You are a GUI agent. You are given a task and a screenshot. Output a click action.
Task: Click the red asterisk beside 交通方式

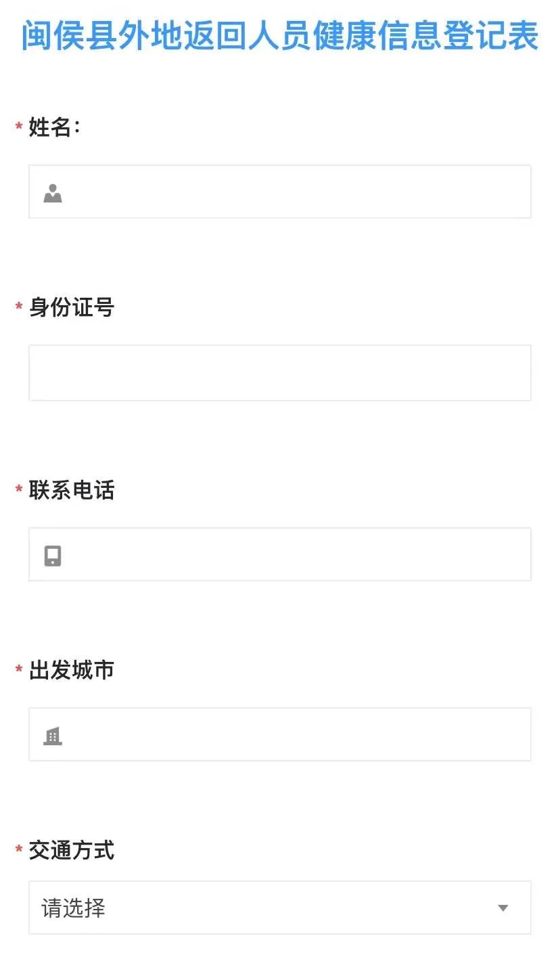point(19,851)
